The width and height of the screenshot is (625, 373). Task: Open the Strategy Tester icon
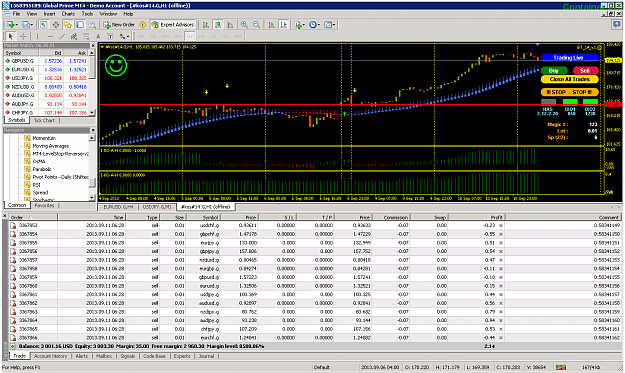coord(92,25)
